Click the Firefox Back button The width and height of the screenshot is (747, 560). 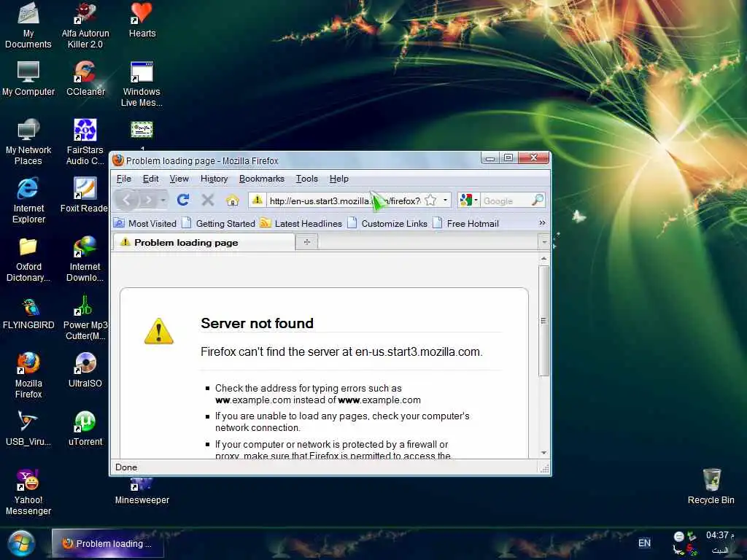pos(127,200)
